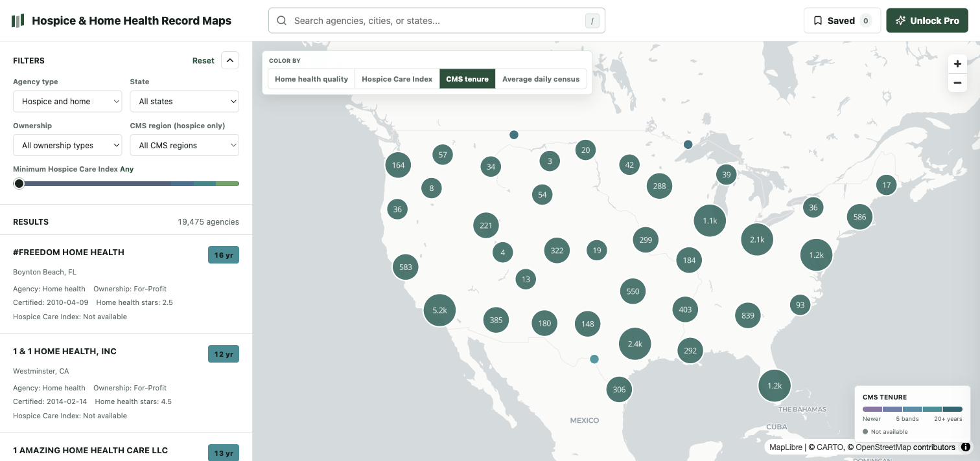Click the search magnifier icon
The height and width of the screenshot is (461, 980).
(x=282, y=21)
